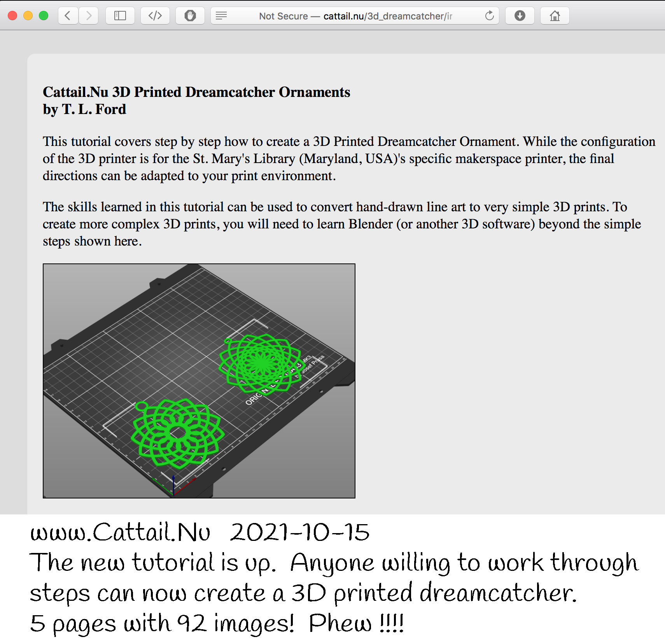Click the caption line "5 pages with 92 images!"

[162, 623]
